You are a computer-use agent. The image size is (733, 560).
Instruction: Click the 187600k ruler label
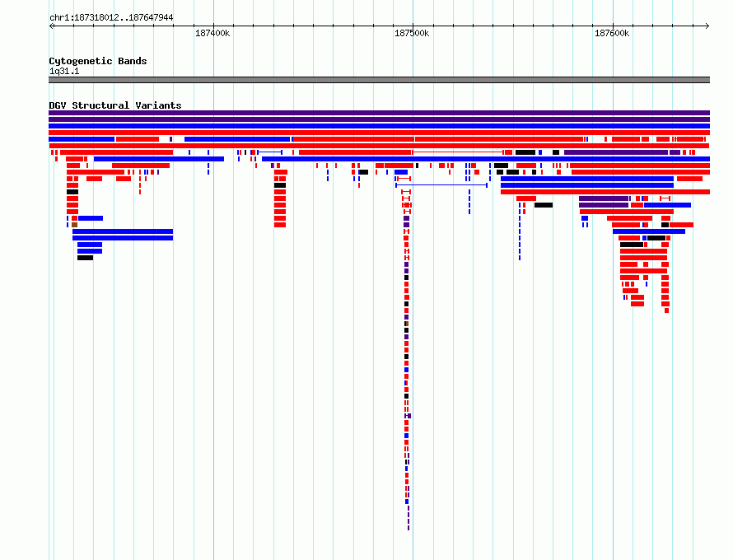click(611, 33)
